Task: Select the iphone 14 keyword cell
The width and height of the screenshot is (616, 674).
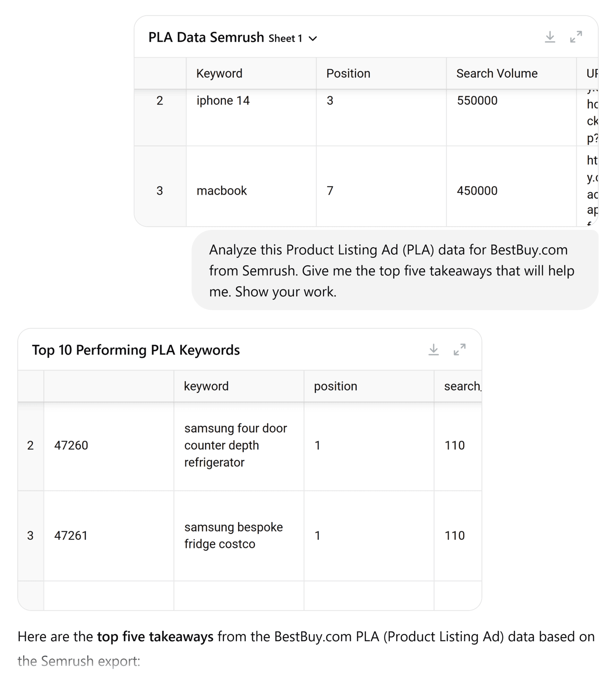Action: pos(223,101)
